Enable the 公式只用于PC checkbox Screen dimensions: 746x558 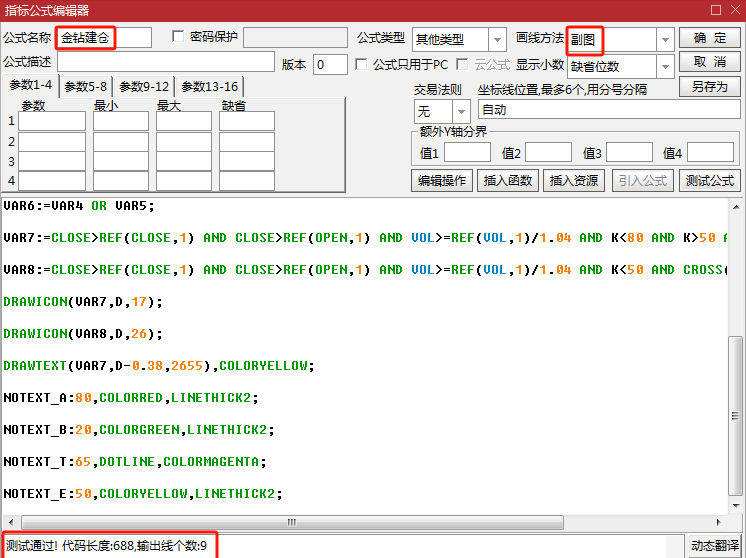click(x=361, y=64)
